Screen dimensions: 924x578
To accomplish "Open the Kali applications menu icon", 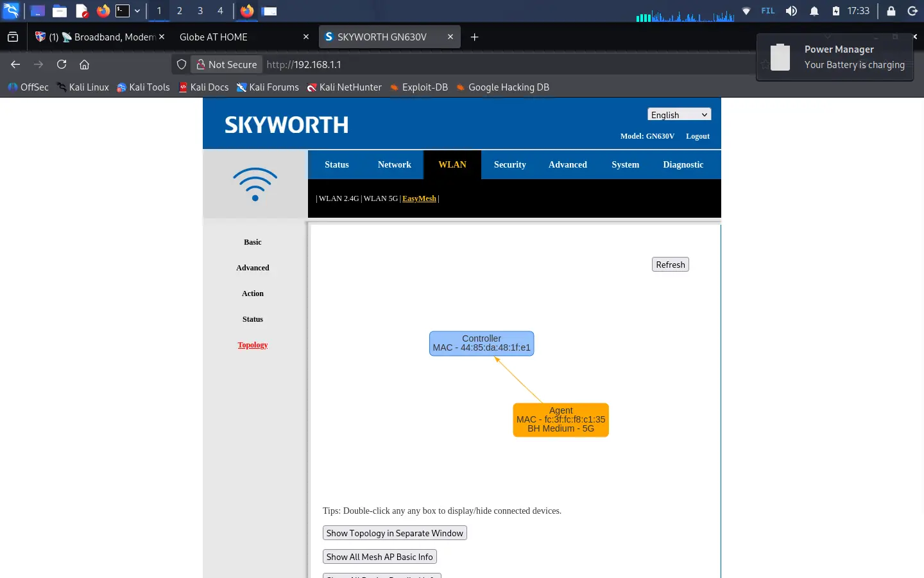I will tap(12, 10).
